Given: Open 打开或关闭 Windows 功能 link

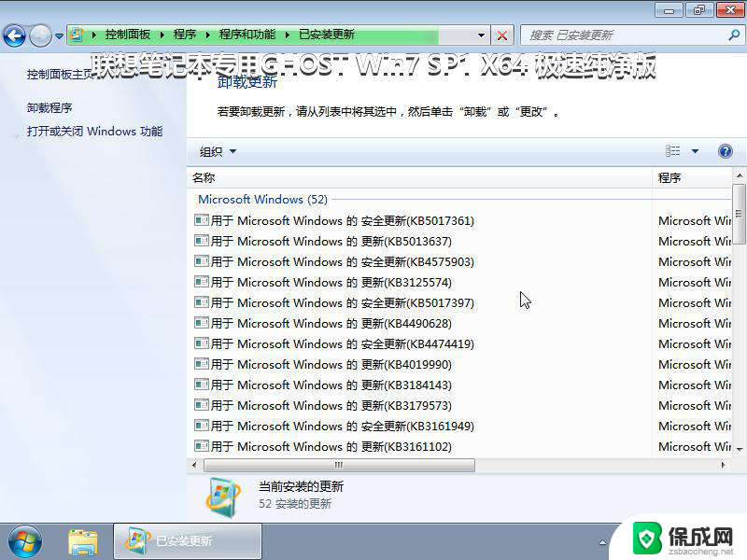Looking at the screenshot, I should (95, 132).
